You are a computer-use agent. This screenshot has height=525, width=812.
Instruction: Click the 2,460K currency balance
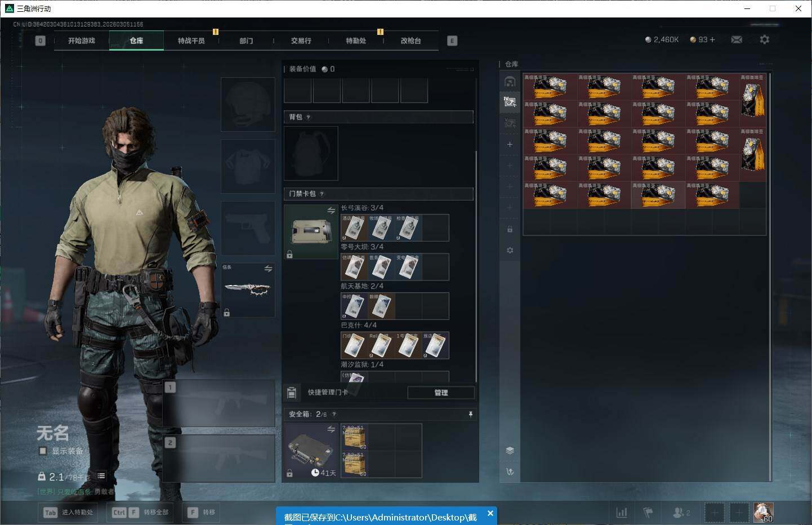(662, 39)
